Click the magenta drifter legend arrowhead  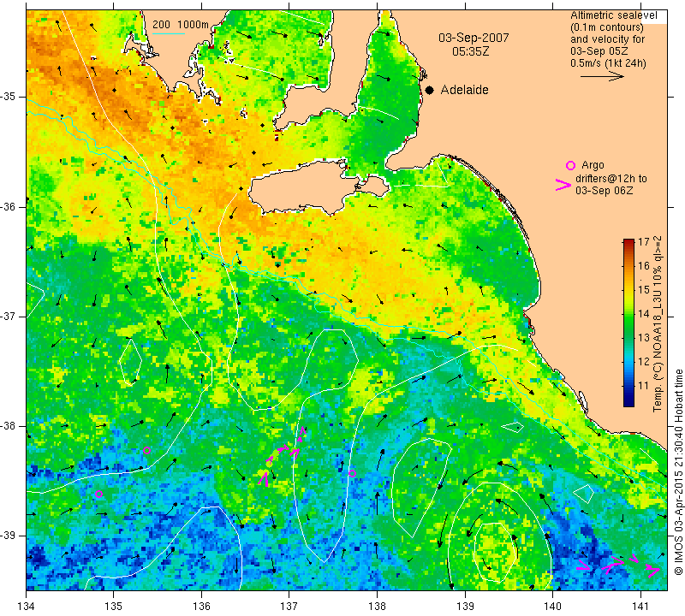point(563,185)
